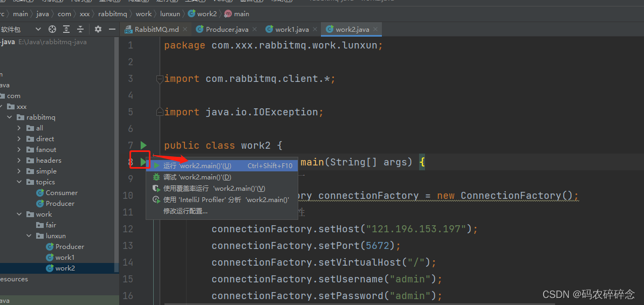
Task: Click 'java' in breadcrumb path
Action: click(x=42, y=13)
